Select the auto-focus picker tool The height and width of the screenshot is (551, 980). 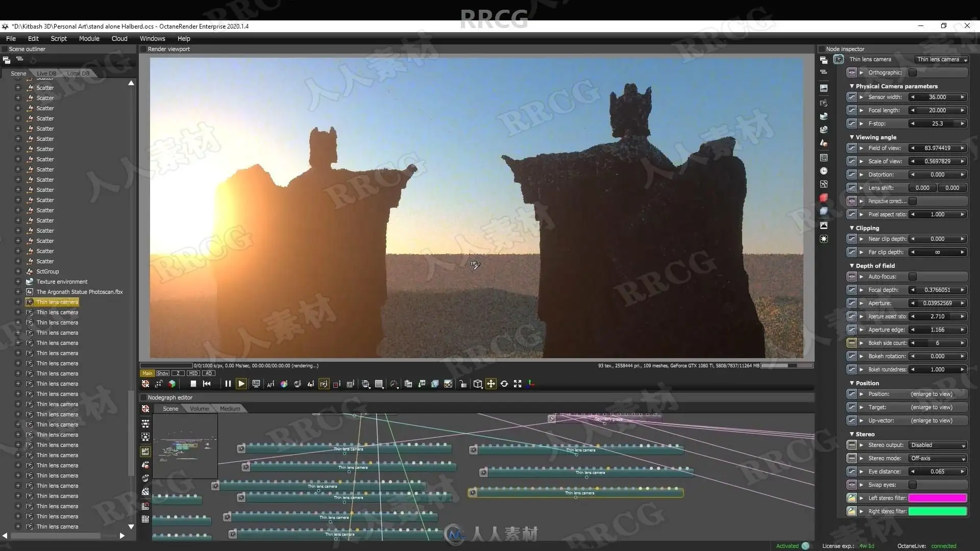coord(271,384)
